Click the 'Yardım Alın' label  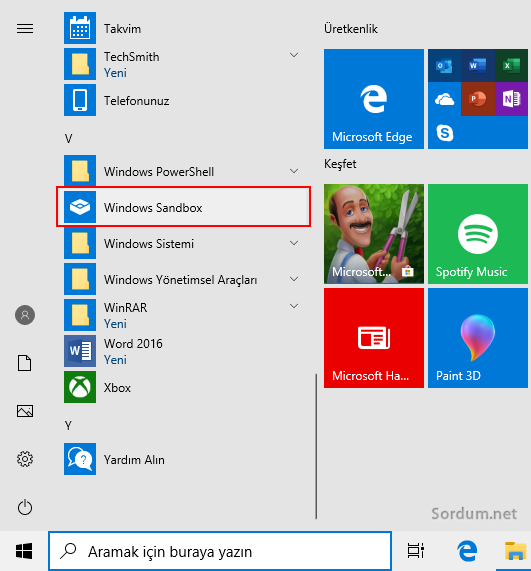[134, 460]
